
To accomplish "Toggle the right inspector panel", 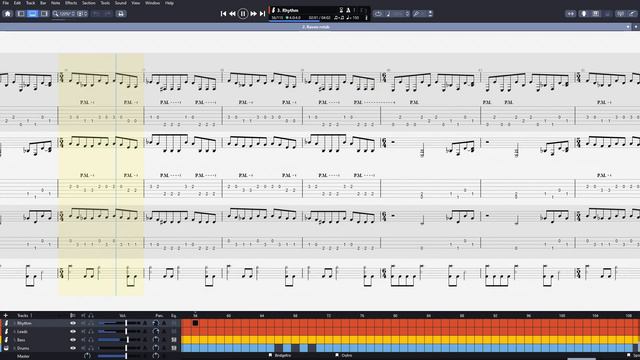I will tap(44, 14).
